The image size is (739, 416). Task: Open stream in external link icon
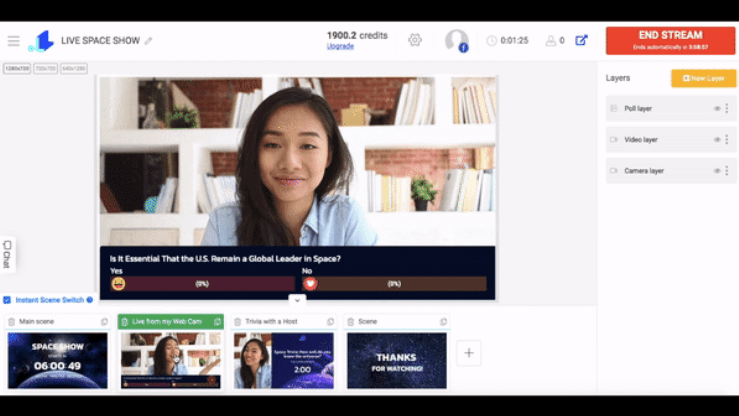coord(581,41)
